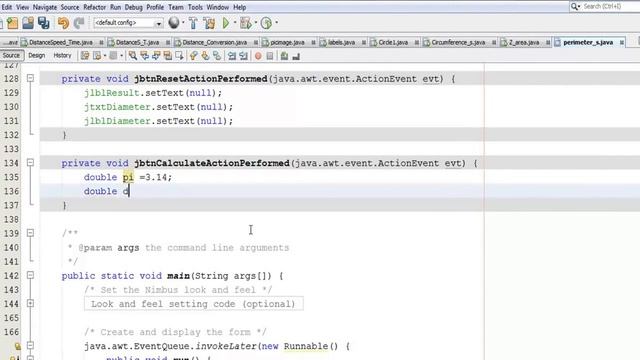Open the Edit menu
The width and height of the screenshot is (640, 360).
click(7, 7)
